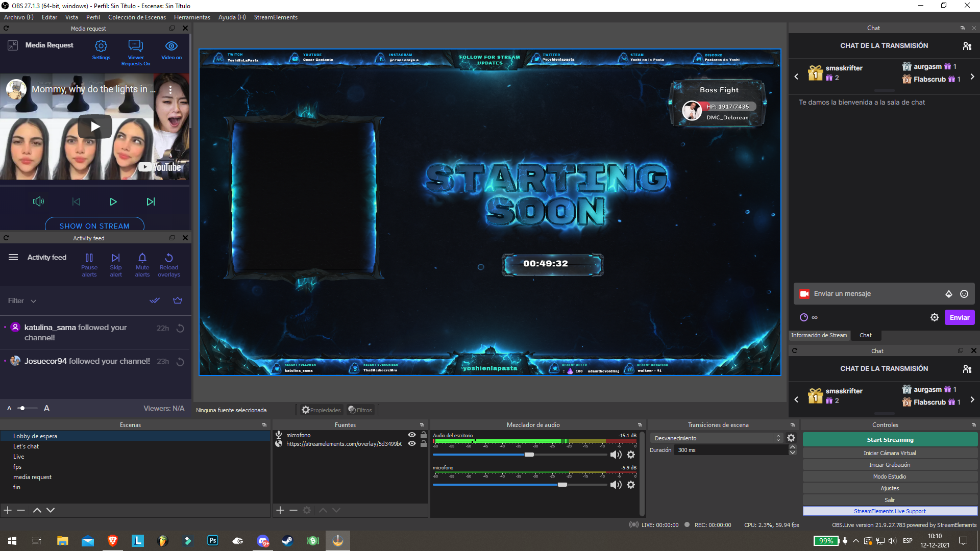Toggle lock on microfono source
The height and width of the screenshot is (551, 980).
click(423, 435)
